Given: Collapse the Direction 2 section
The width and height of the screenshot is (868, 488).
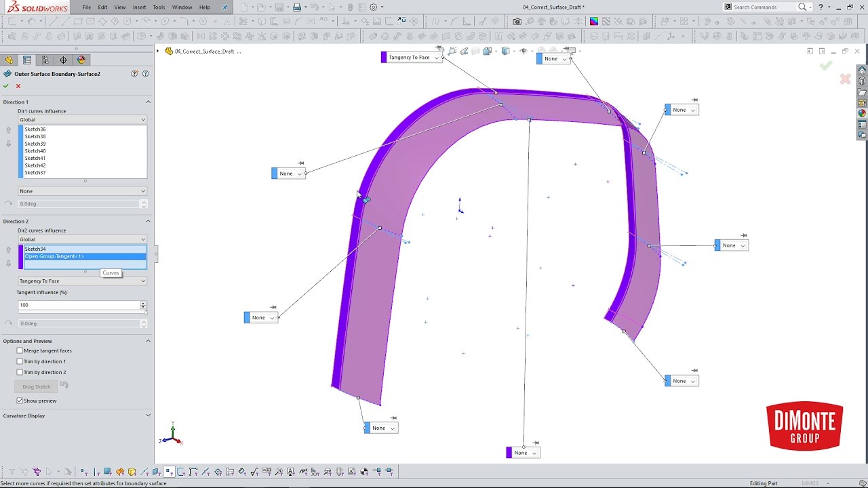Looking at the screenshot, I should pyautogui.click(x=148, y=222).
